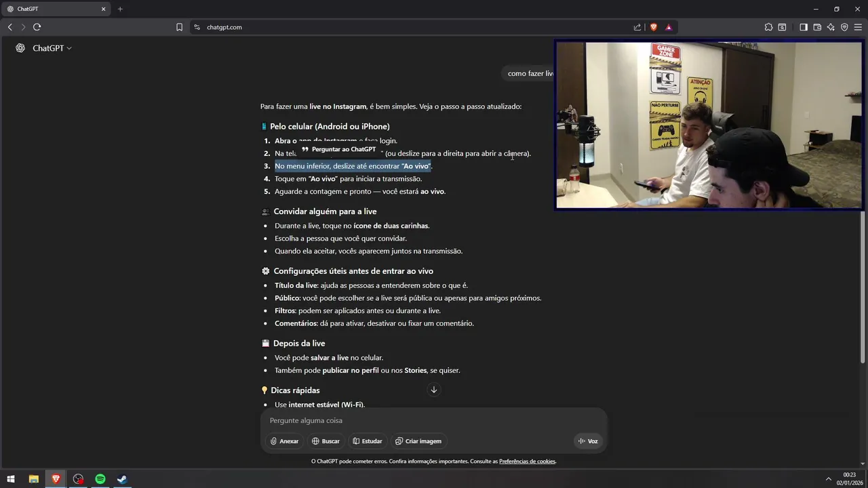Open the browser extensions puzzle icon
The height and width of the screenshot is (488, 868).
[768, 27]
